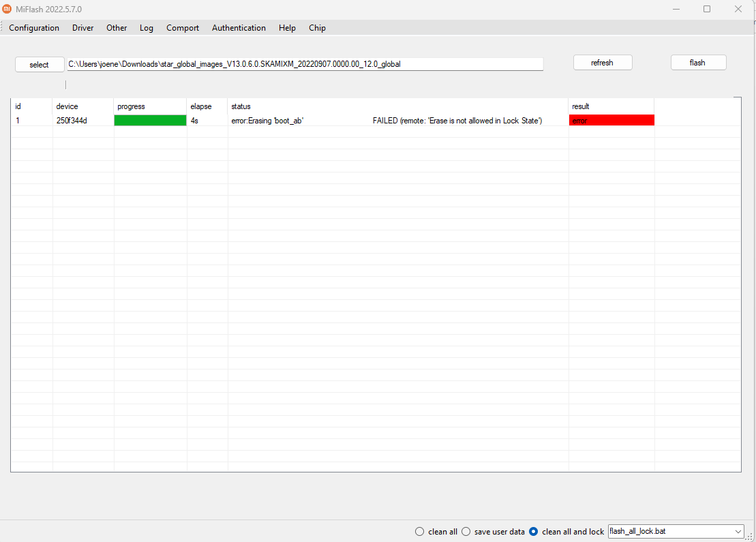Click the select folder button

pos(40,65)
